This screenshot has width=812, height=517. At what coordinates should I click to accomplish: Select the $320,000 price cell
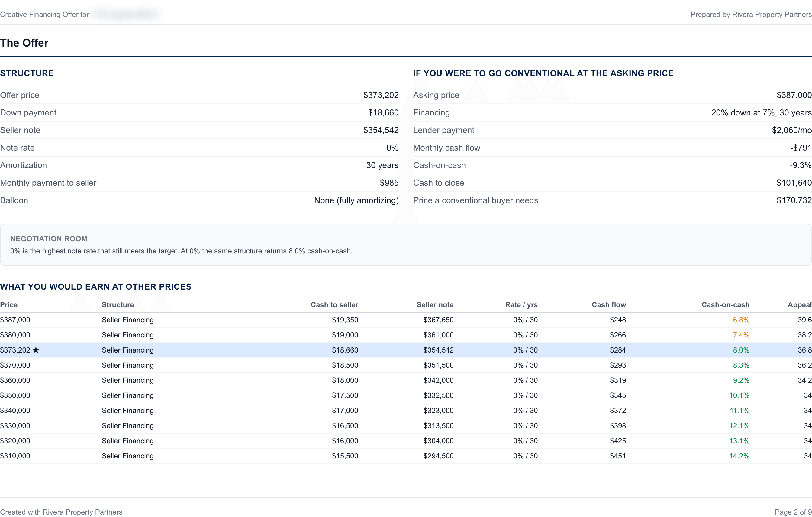[15, 441]
